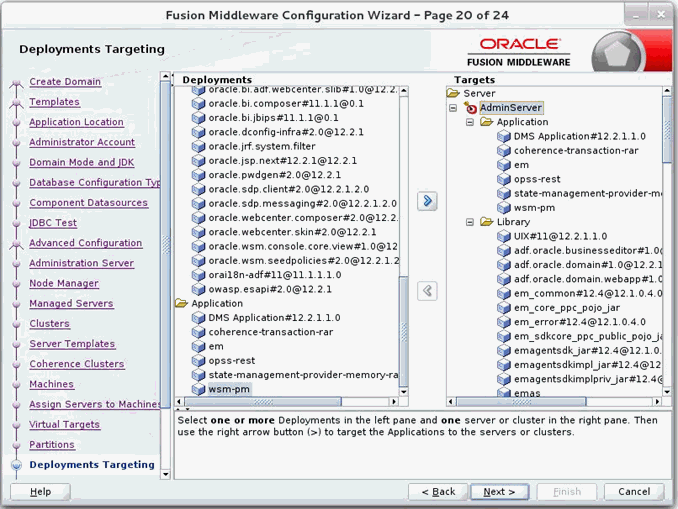The image size is (678, 509).
Task: Open Advanced Configuration step
Action: coord(86,243)
